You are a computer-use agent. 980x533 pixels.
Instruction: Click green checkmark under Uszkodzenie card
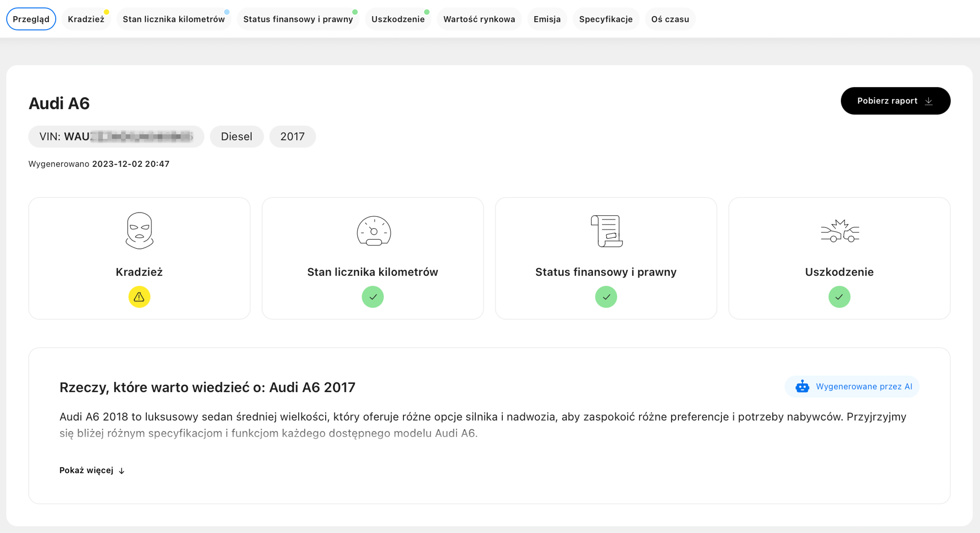[x=839, y=297]
